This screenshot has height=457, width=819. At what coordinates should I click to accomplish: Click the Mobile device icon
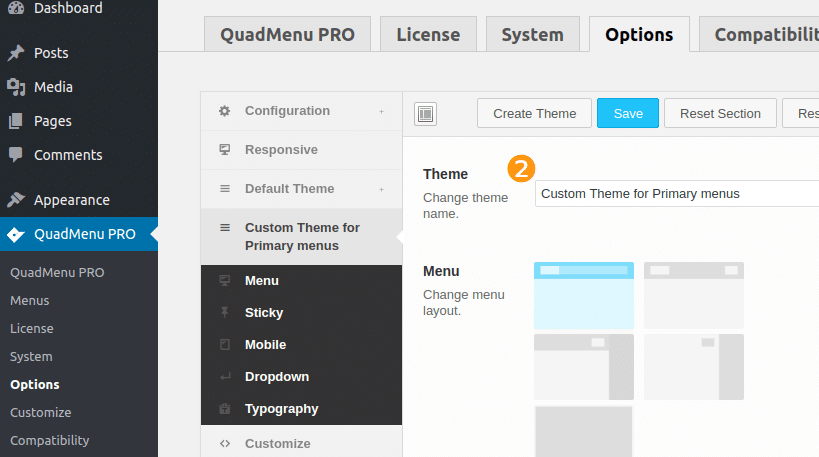pos(225,345)
